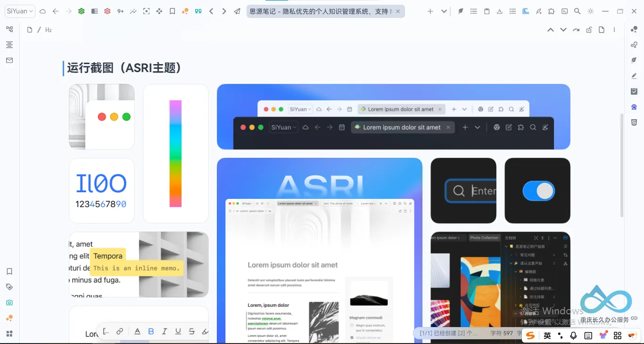This screenshot has height=344, width=644.
Task: Open the tab list dropdown arrow
Action: 444,11
